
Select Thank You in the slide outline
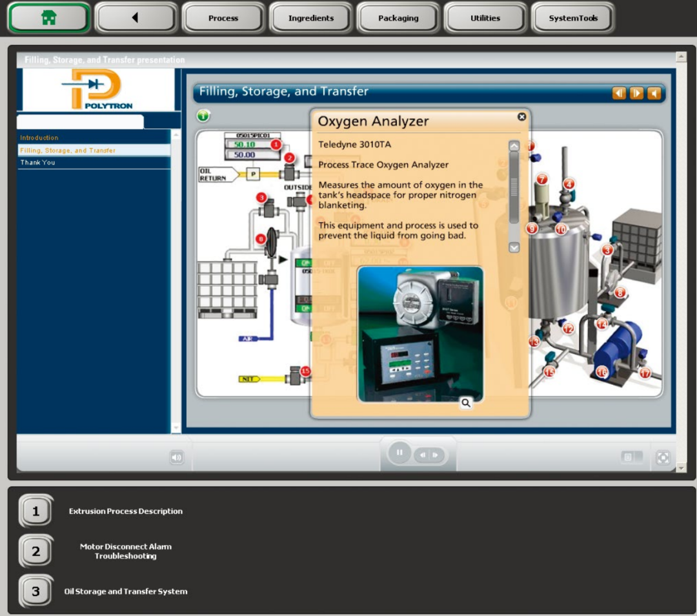94,162
